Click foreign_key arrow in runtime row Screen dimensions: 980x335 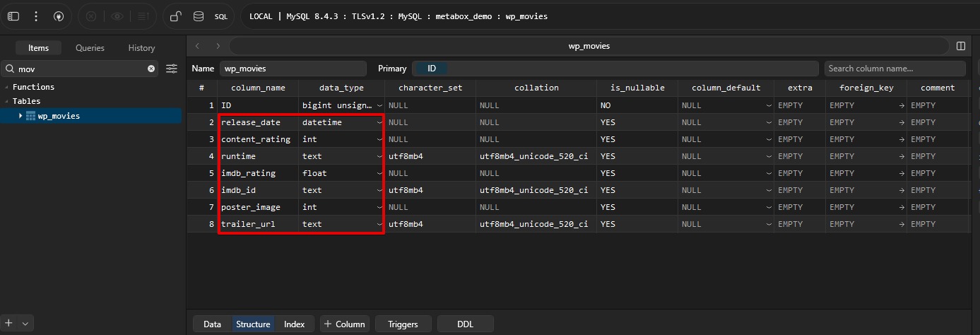click(901, 156)
